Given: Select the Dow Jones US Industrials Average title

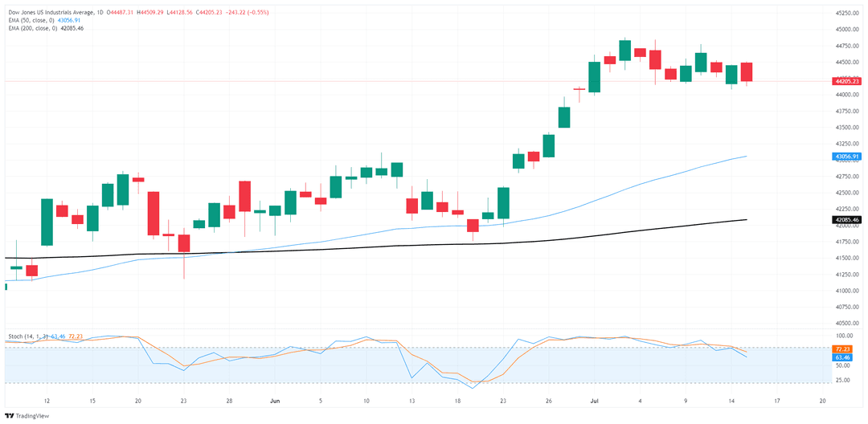Looking at the screenshot, I should point(49,13).
